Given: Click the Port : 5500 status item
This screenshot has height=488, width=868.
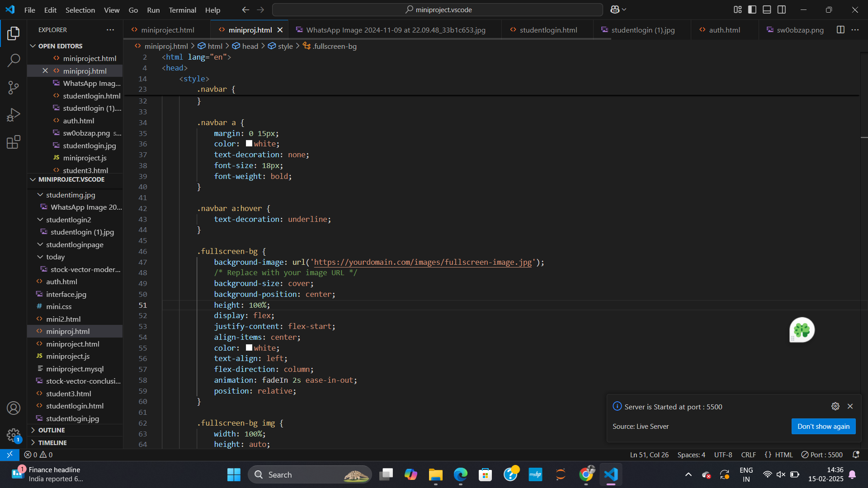Looking at the screenshot, I should [822, 455].
